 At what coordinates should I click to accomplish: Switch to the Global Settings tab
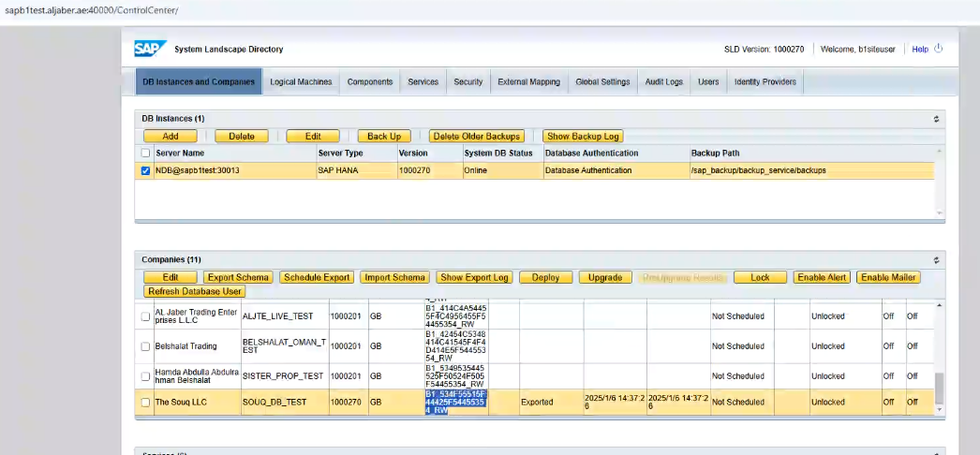click(602, 82)
